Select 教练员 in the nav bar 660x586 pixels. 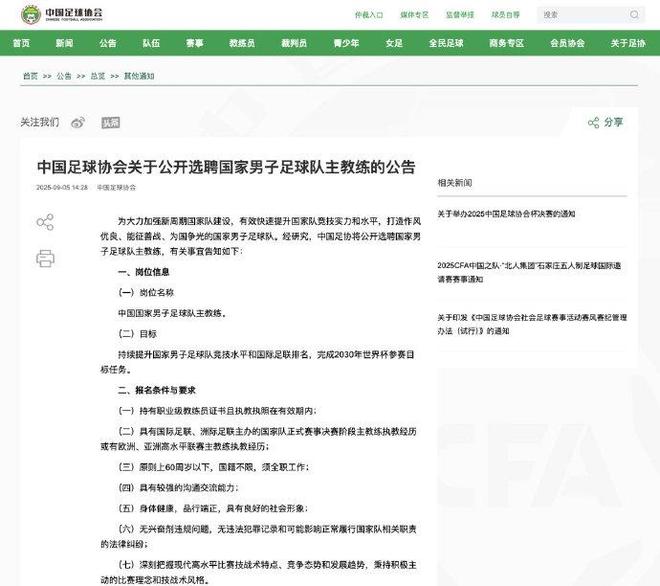pyautogui.click(x=241, y=44)
